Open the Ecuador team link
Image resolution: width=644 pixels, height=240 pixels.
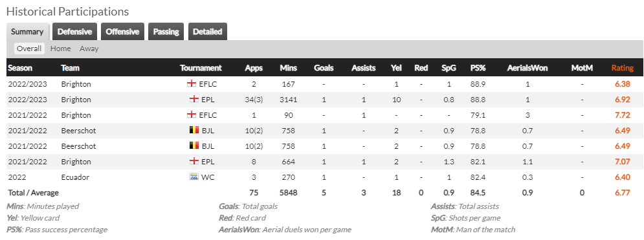(75, 177)
